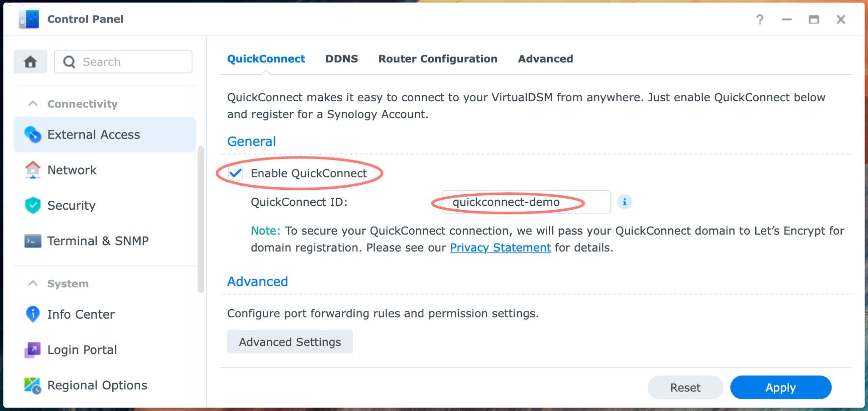Image resolution: width=868 pixels, height=411 pixels.
Task: Click the home icon above the sidebar
Action: coord(30,61)
